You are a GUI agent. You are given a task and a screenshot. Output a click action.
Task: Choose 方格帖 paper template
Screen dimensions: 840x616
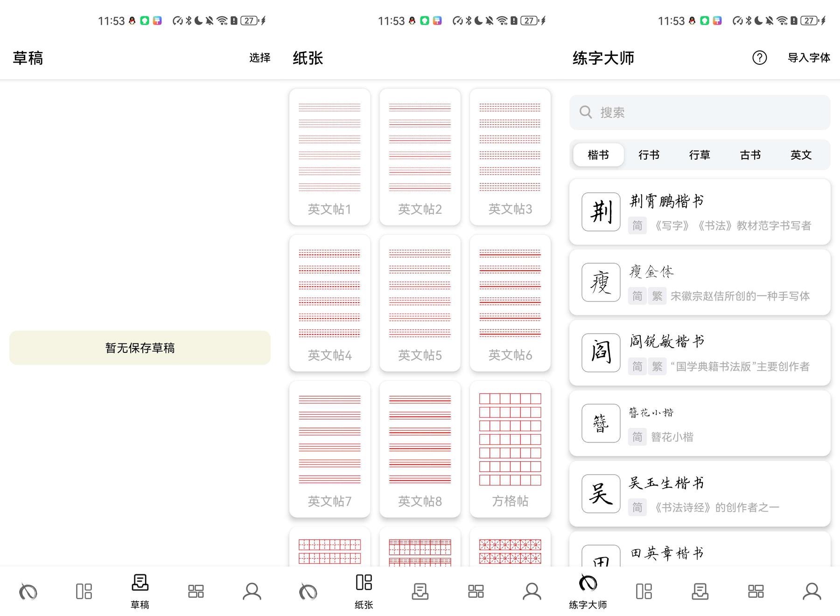[x=510, y=449]
